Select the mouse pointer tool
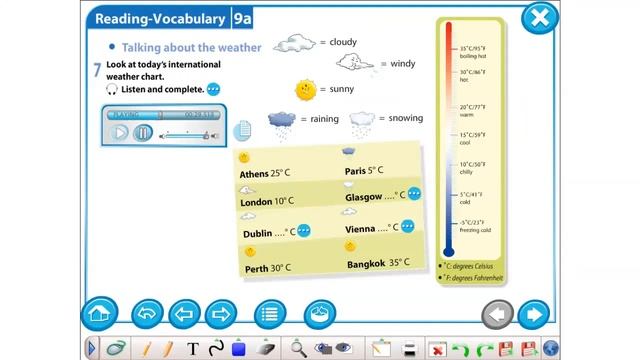The image size is (640, 360). coord(116,349)
